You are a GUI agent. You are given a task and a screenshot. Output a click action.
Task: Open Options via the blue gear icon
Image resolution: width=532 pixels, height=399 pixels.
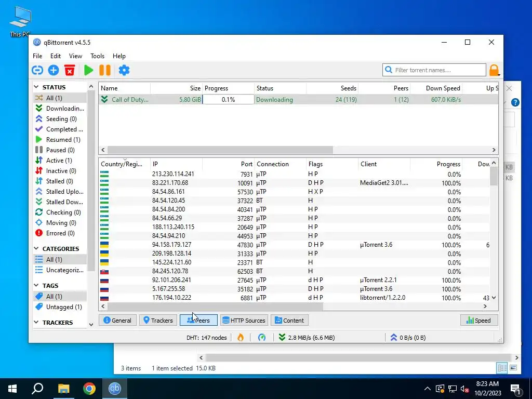124,70
